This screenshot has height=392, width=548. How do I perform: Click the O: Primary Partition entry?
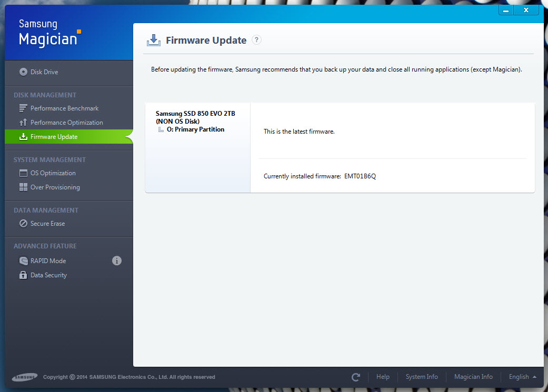pyautogui.click(x=195, y=129)
